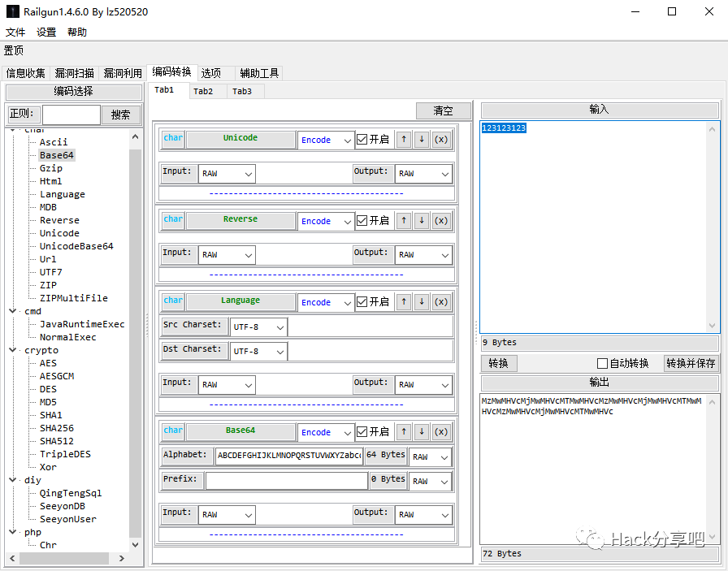Click encoding tree horizontal scroll-right arrow

coord(122,558)
